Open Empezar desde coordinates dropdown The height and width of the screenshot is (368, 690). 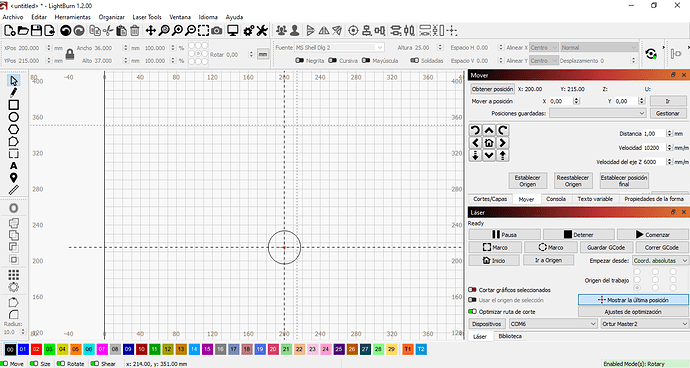(x=661, y=261)
